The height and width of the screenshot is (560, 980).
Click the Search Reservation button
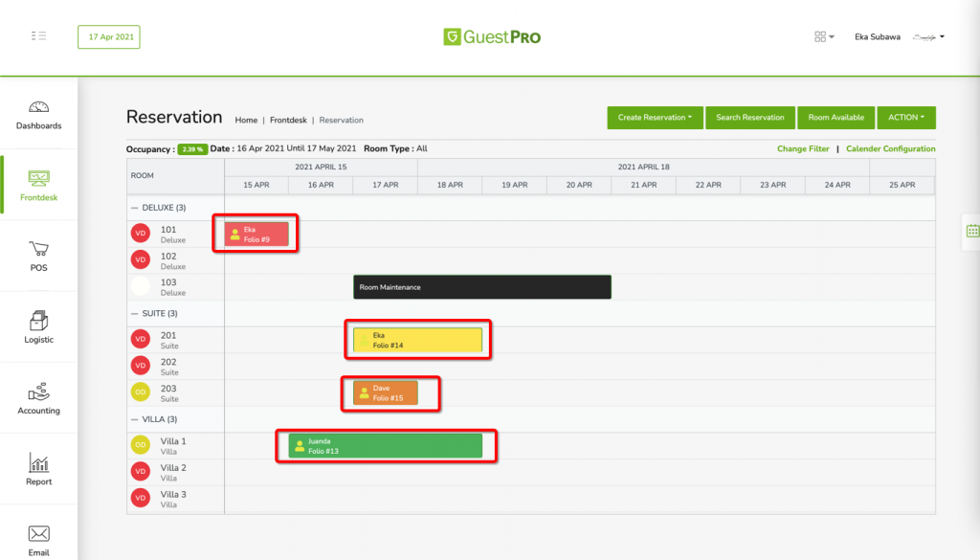(750, 117)
